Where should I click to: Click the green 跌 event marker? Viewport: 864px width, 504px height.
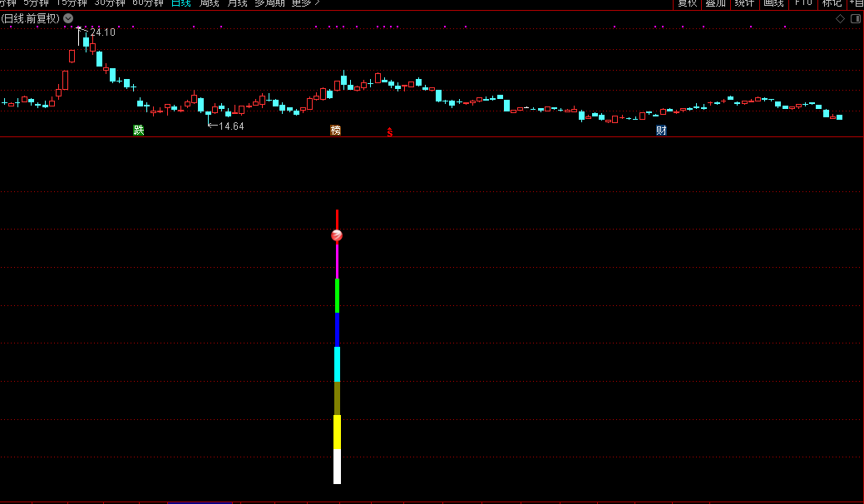(x=139, y=130)
